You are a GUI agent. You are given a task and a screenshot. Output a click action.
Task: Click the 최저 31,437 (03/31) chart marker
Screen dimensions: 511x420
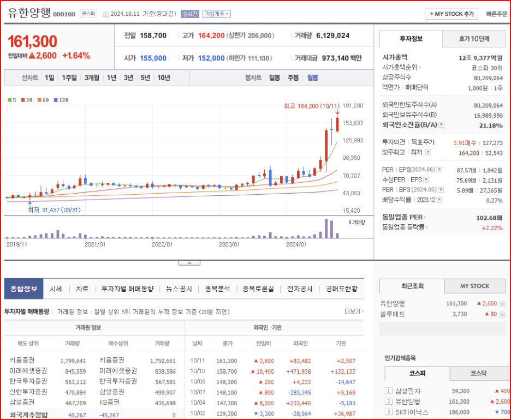[x=54, y=210]
